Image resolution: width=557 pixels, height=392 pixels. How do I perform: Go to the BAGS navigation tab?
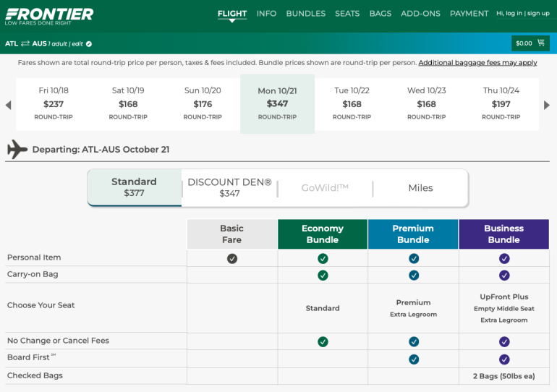380,14
